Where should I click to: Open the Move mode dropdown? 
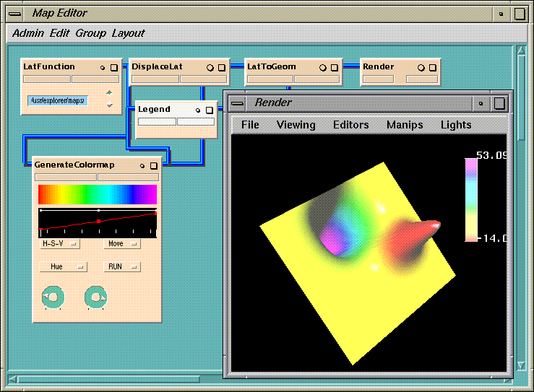click(121, 244)
